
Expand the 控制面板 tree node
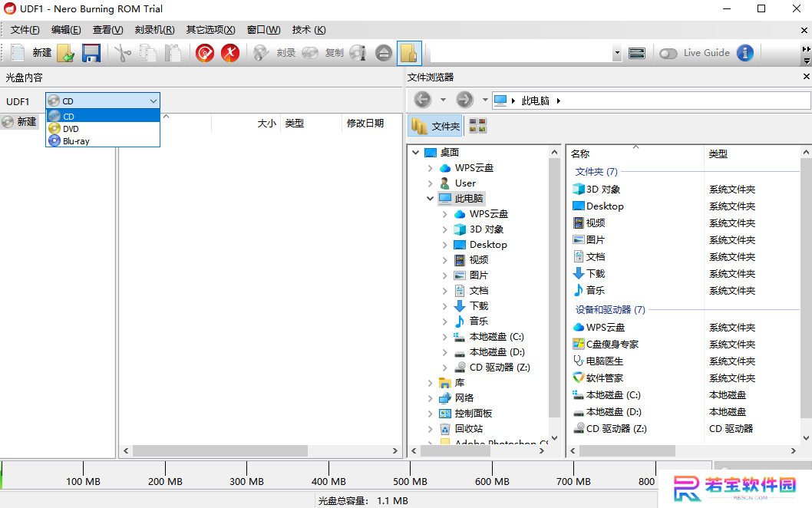point(430,414)
